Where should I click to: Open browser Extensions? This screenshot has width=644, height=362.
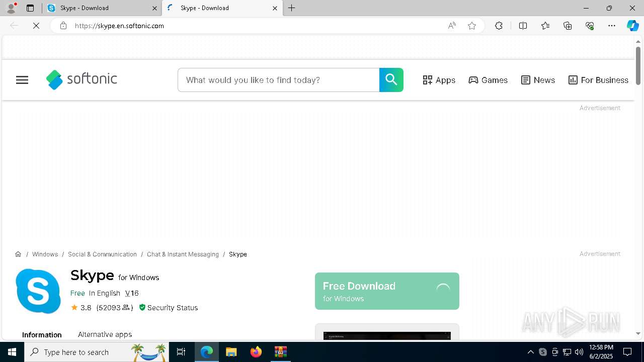tap(499, 26)
